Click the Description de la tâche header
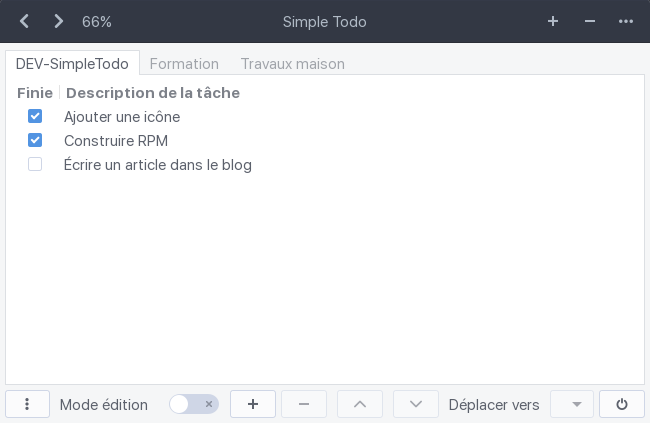The image size is (650, 423). (x=153, y=93)
